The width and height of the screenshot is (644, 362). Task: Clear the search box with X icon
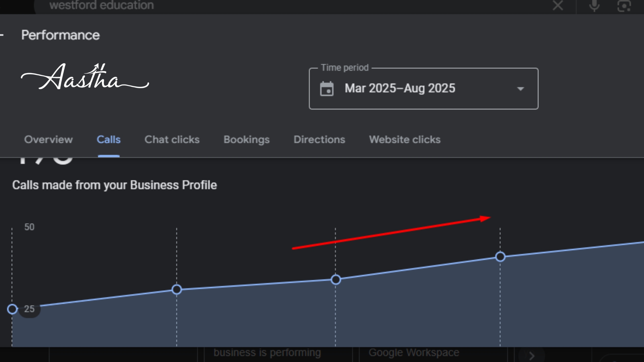coord(558,5)
